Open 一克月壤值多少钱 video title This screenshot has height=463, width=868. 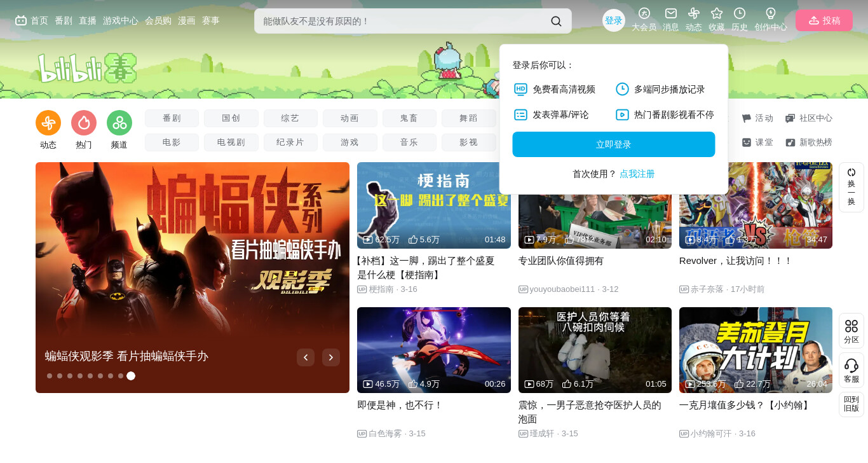click(x=745, y=405)
